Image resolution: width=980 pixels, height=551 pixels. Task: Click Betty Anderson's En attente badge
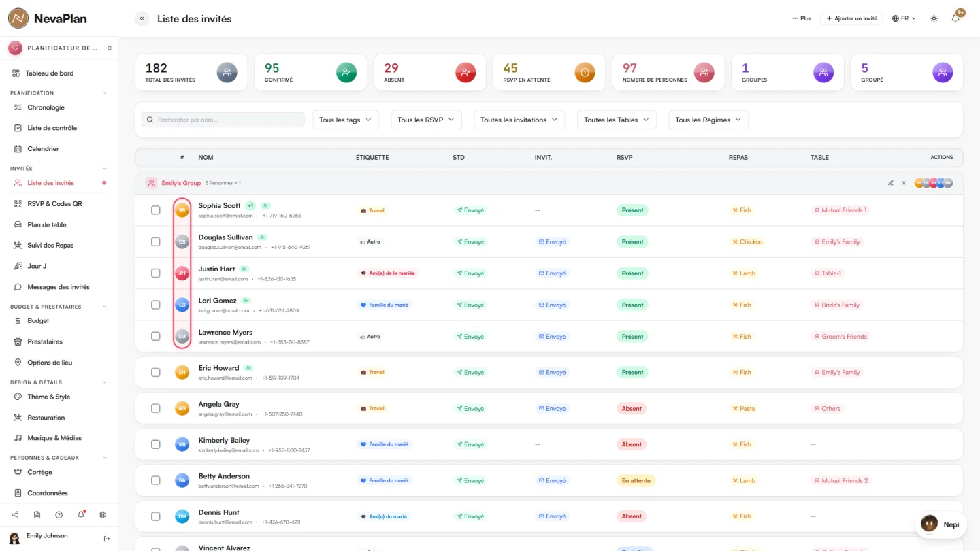pyautogui.click(x=636, y=480)
